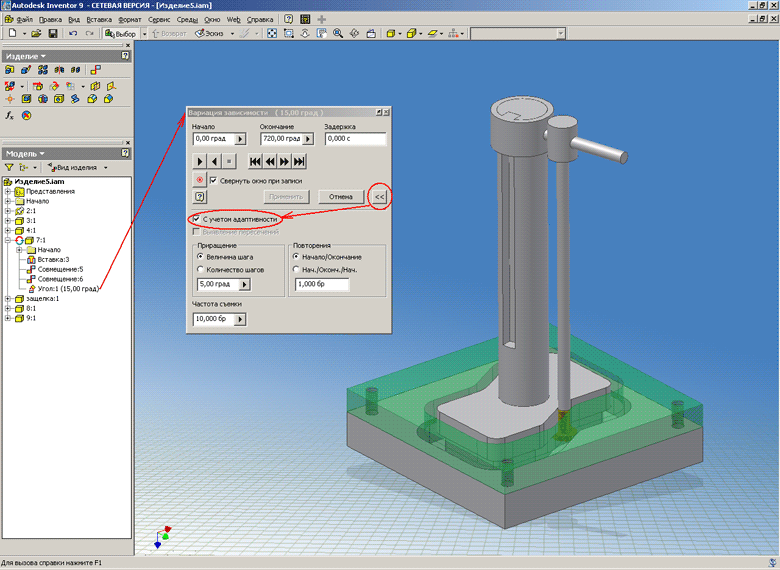Click the Повторения 1,000 бр field
The width and height of the screenshot is (780, 570).
[322, 284]
